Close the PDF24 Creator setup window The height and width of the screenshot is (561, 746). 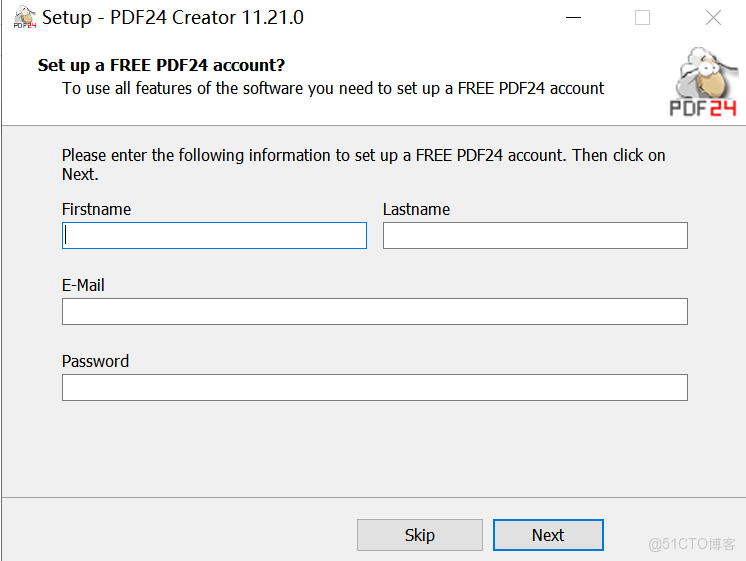click(x=713, y=18)
